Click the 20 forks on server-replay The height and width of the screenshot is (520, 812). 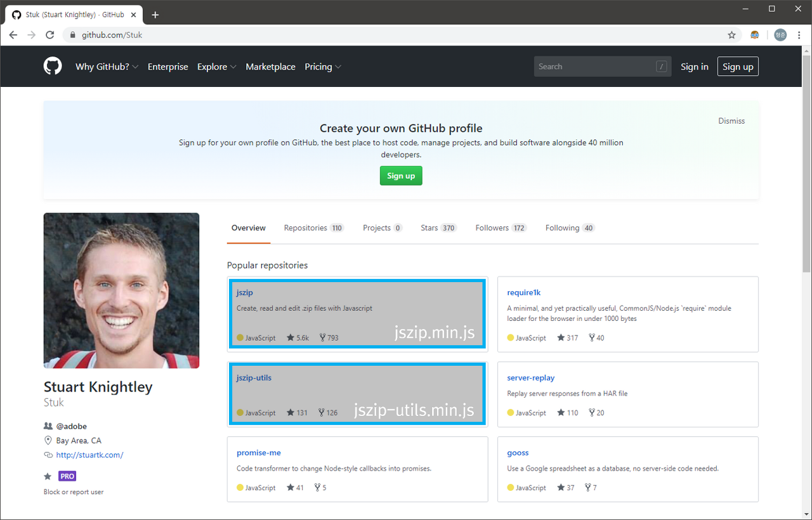click(596, 413)
